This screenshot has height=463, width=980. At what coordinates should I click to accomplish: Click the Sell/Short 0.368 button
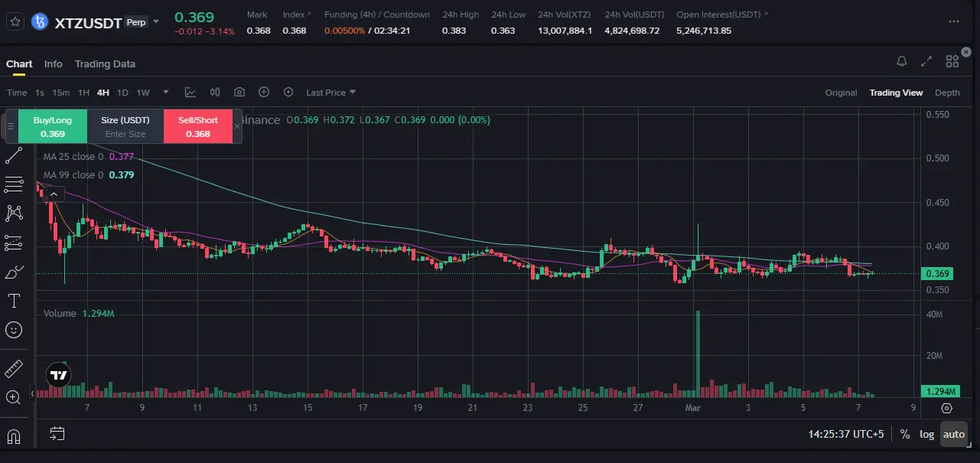click(198, 126)
